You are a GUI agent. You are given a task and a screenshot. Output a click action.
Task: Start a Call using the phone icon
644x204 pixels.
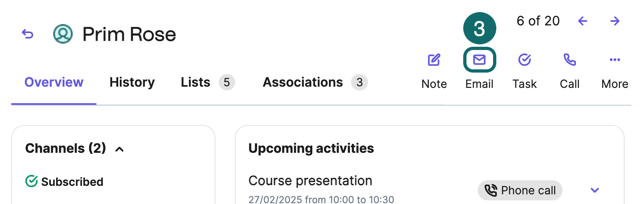click(570, 60)
